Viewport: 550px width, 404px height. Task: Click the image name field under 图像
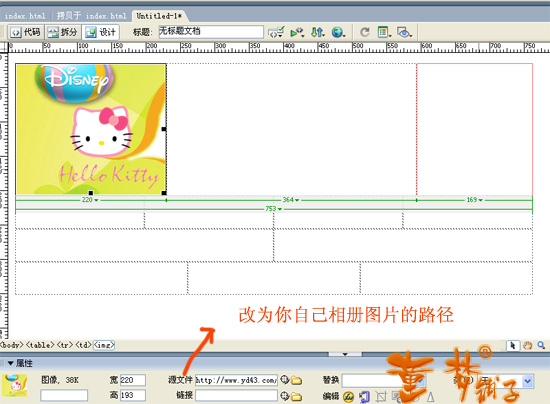(x=64, y=396)
